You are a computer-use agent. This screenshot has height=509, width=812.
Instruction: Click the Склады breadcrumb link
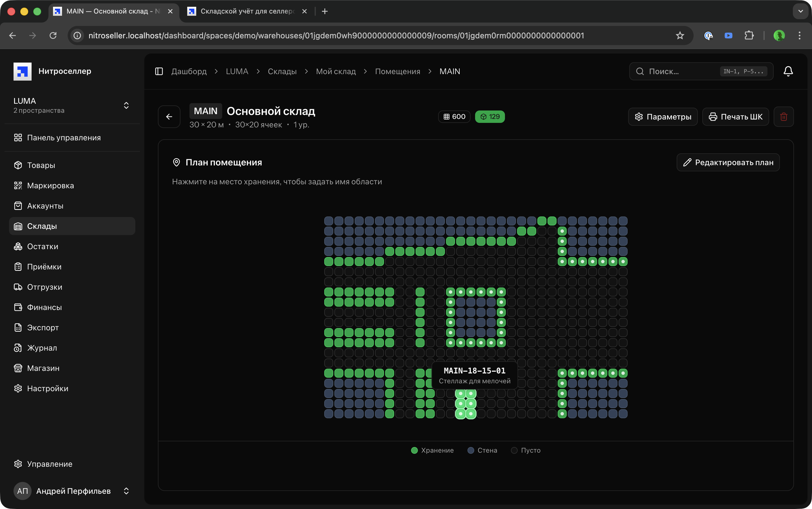282,71
